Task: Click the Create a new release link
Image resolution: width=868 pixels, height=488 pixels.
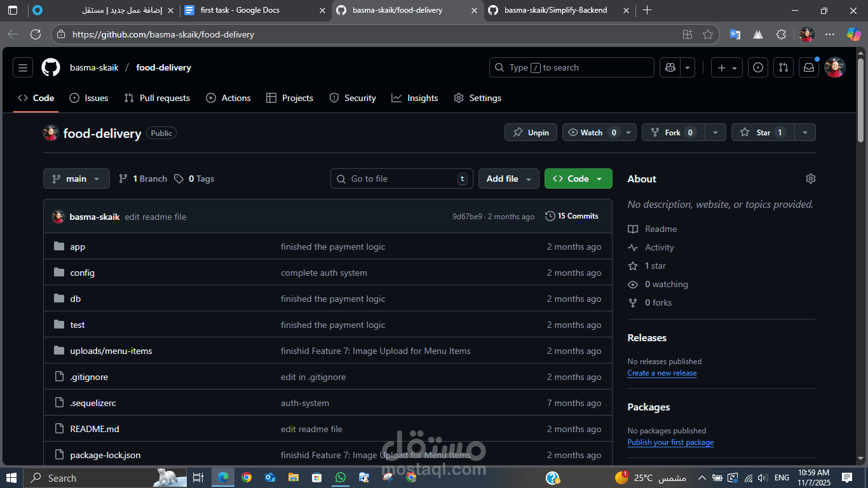Action: (661, 373)
